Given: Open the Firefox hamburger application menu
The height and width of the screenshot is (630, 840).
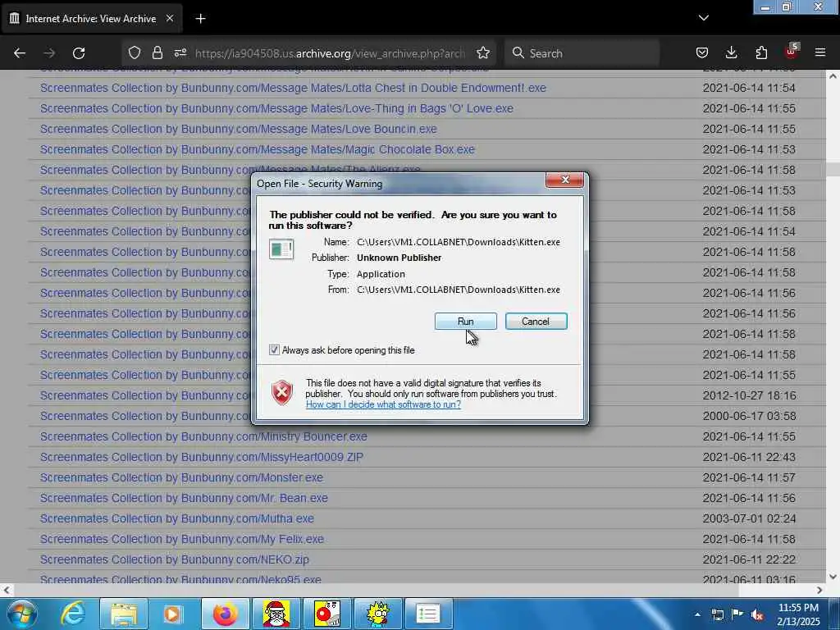Looking at the screenshot, I should coord(820,53).
